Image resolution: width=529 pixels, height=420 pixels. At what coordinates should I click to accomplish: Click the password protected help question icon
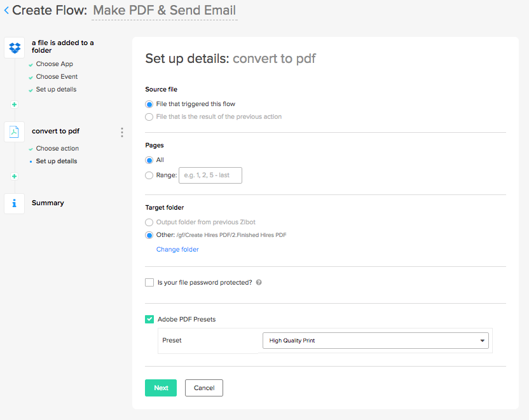pyautogui.click(x=259, y=282)
